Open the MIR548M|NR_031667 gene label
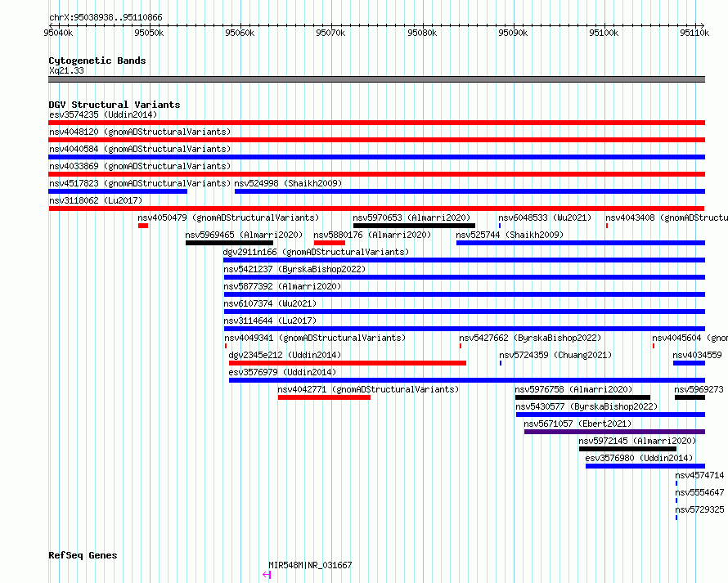 [310, 565]
